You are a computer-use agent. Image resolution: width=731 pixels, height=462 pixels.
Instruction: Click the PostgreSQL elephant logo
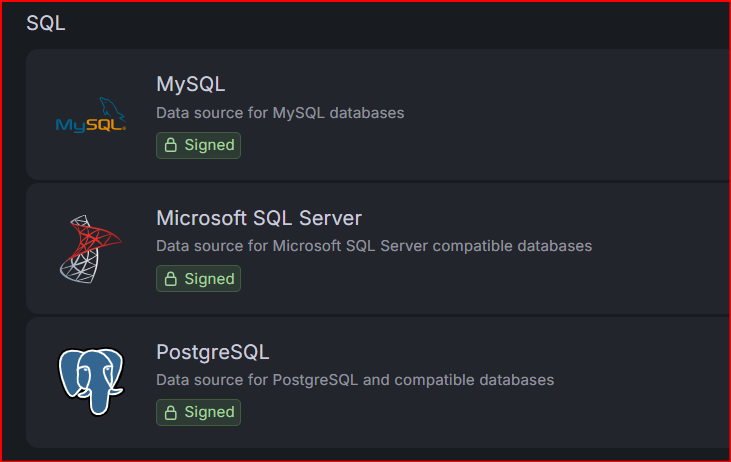pos(91,381)
